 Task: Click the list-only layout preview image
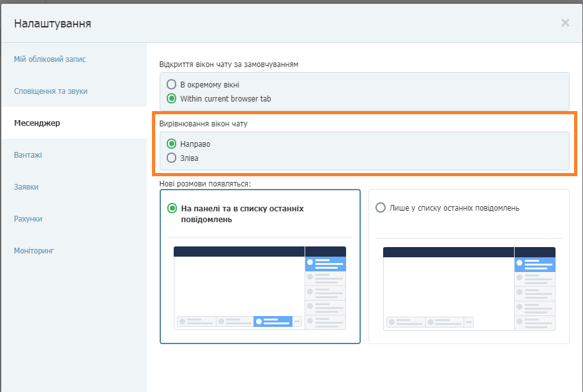point(469,289)
